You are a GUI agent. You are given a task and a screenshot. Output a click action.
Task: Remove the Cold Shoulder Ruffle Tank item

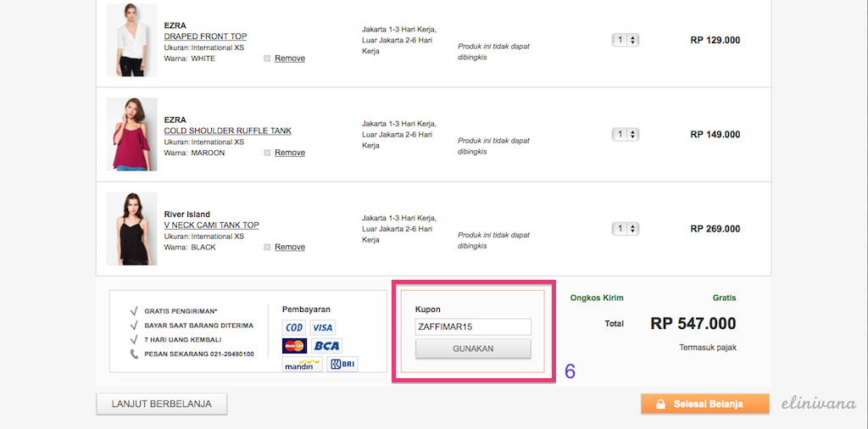[290, 153]
